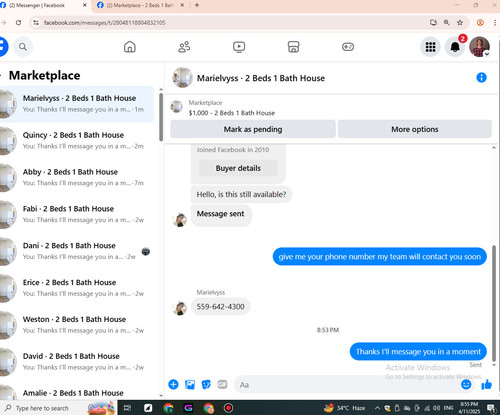The width and height of the screenshot is (500, 415).
Task: Click the 'Hello, is this still available?' message
Action: coord(241,194)
